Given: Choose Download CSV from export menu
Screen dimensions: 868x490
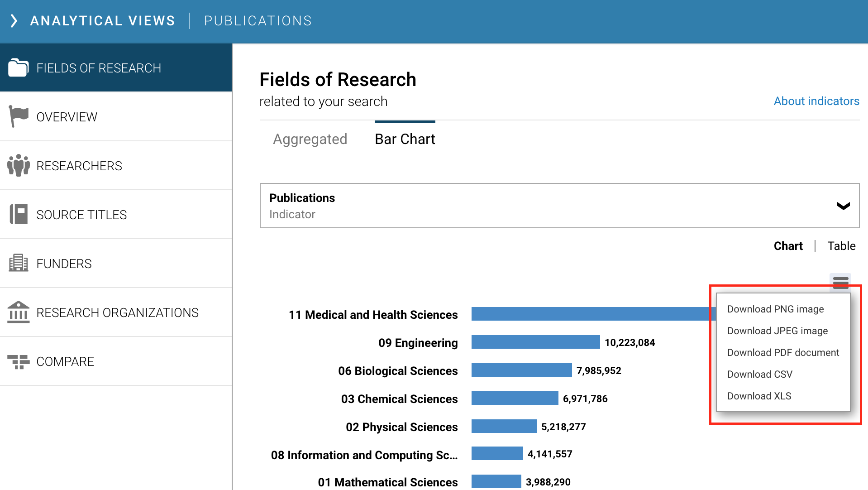Looking at the screenshot, I should coord(759,374).
